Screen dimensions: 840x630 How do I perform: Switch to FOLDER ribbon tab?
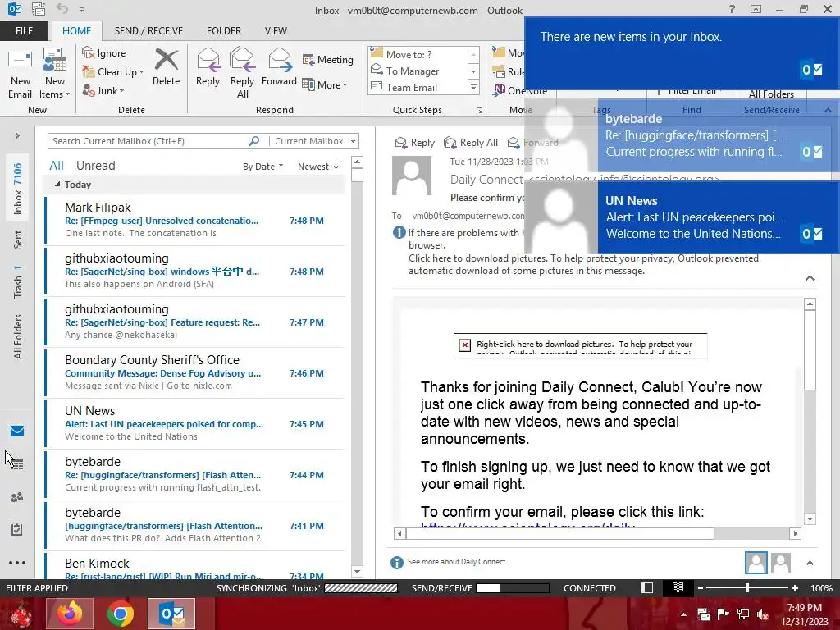224,30
